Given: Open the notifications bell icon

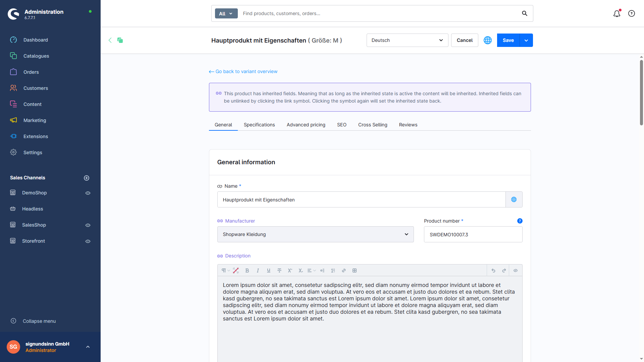Looking at the screenshot, I should pyautogui.click(x=617, y=13).
